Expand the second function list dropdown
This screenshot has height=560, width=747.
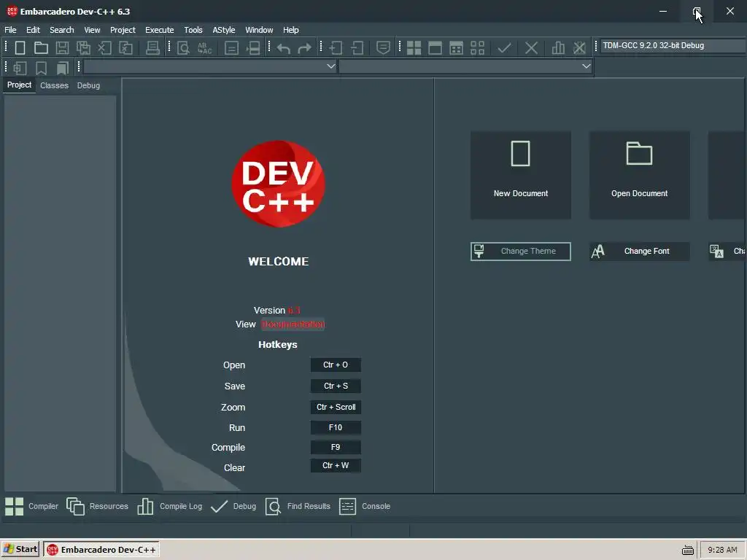(x=586, y=66)
